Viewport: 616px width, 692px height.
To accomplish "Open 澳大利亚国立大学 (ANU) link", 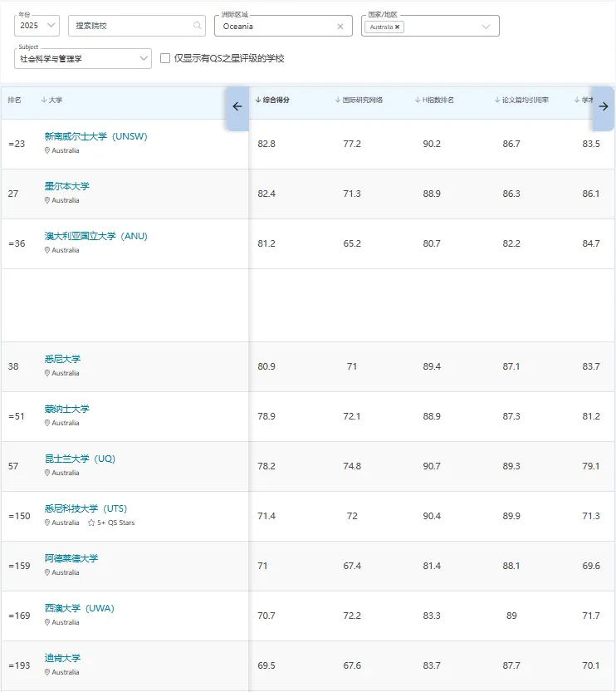I will click(95, 236).
